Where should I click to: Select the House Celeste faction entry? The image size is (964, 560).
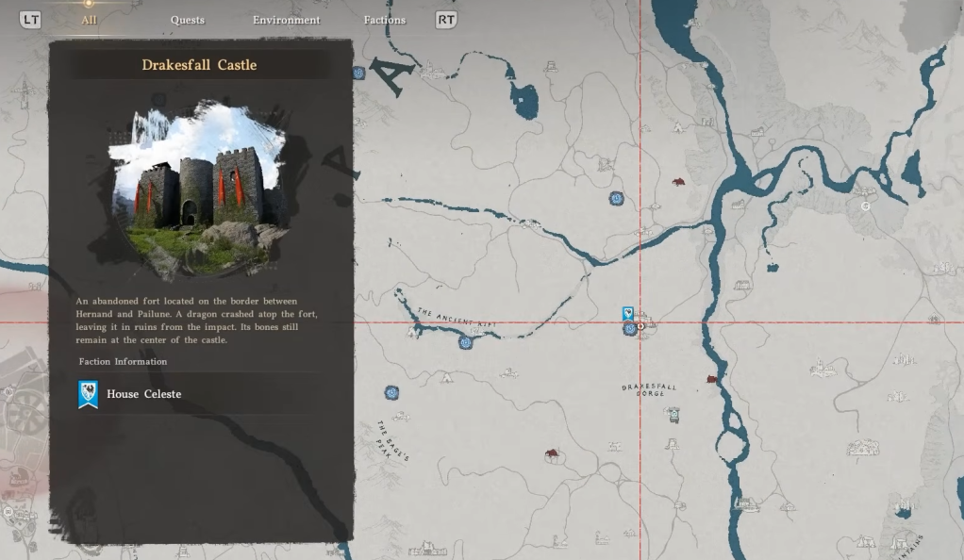143,394
